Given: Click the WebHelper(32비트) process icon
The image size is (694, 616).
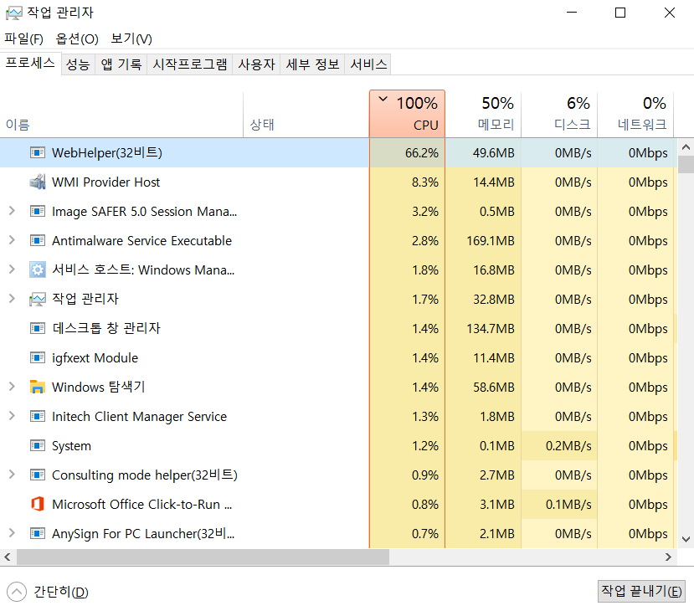Looking at the screenshot, I should coord(38,152).
